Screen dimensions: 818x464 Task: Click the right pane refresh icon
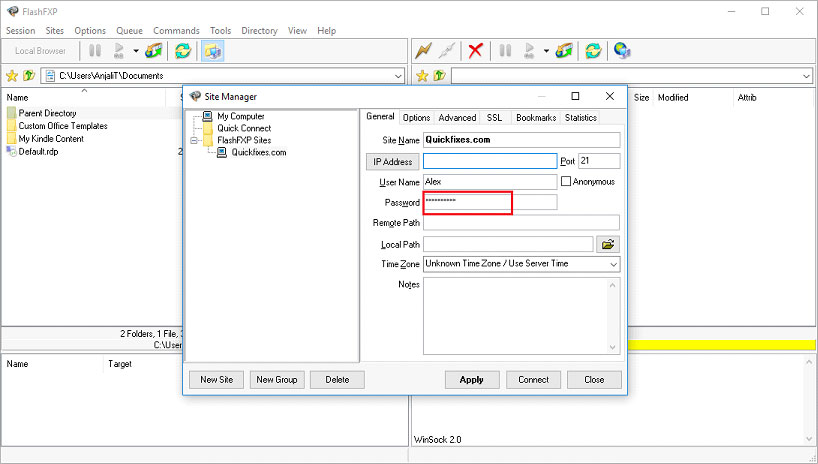(593, 51)
